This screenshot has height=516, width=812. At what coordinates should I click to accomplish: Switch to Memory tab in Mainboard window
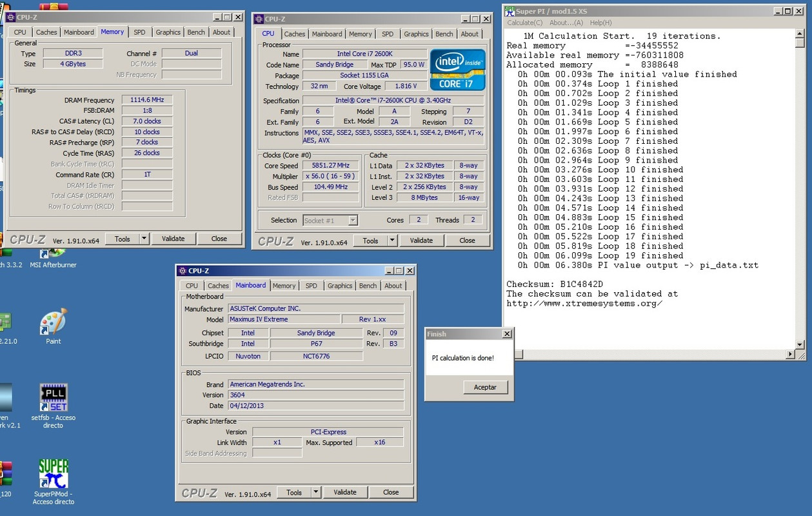[x=284, y=286]
